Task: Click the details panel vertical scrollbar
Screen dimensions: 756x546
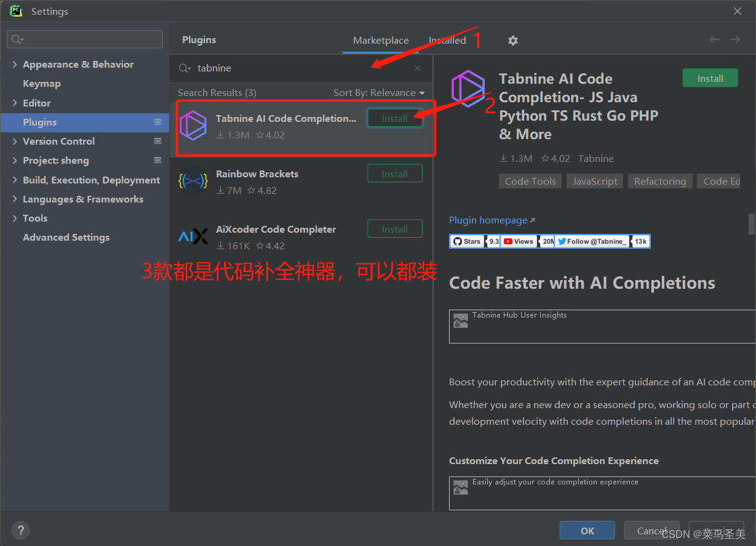Action: pyautogui.click(x=751, y=224)
